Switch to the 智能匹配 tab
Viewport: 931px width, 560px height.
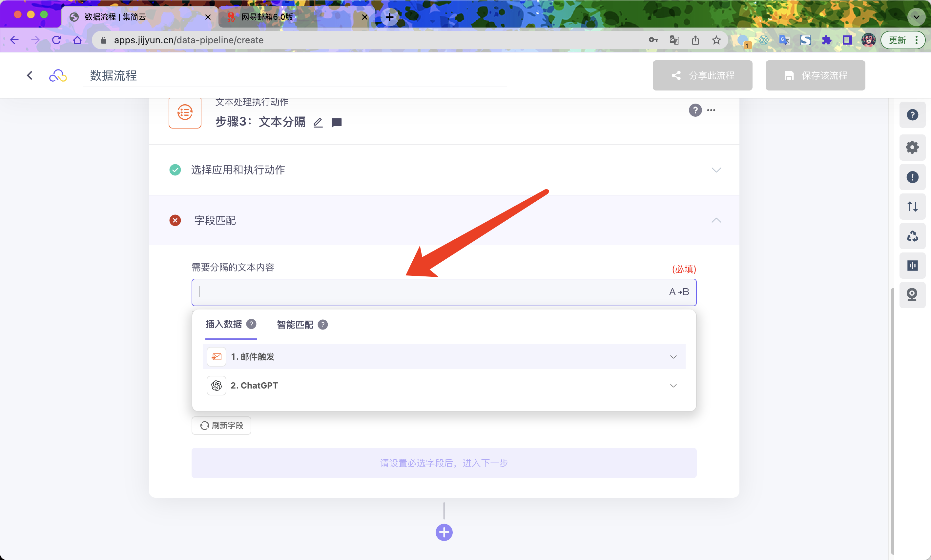pyautogui.click(x=295, y=325)
